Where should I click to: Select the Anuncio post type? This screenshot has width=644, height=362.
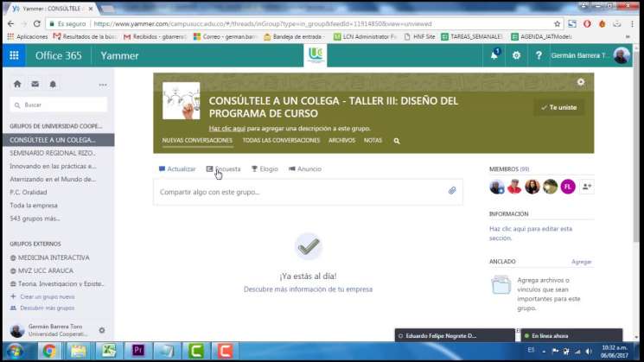305,169
